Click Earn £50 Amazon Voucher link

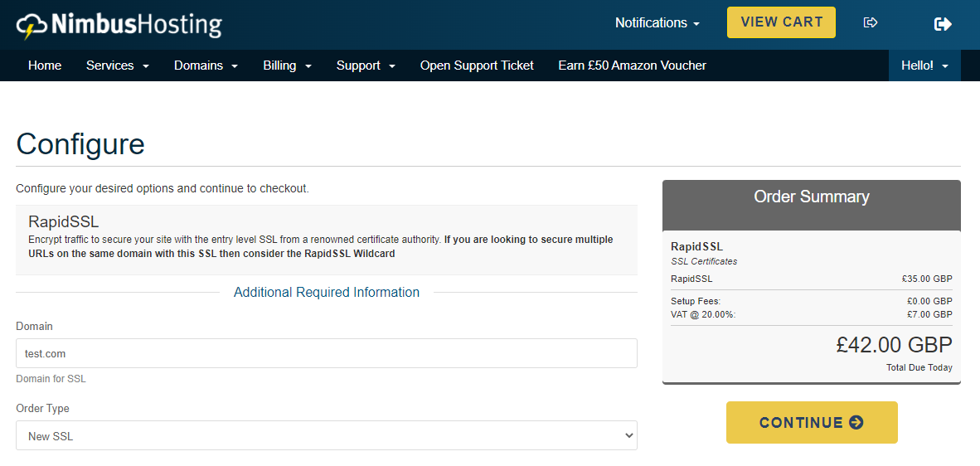point(632,65)
